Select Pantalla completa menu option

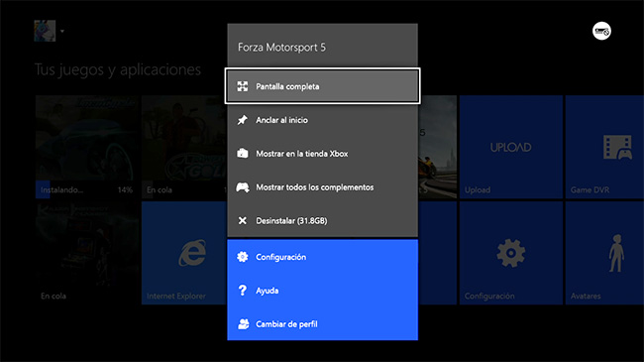(322, 86)
